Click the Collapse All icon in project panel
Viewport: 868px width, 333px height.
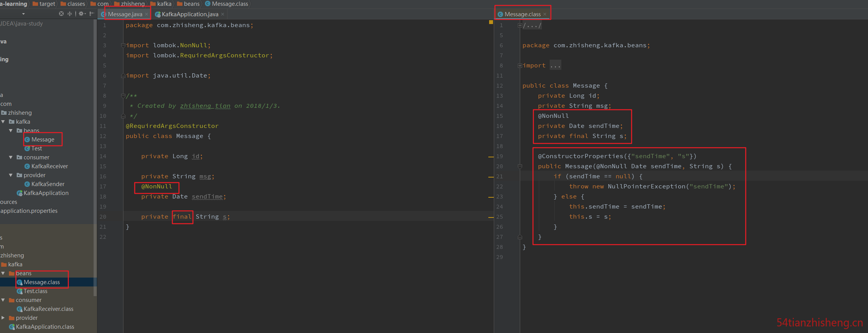70,14
